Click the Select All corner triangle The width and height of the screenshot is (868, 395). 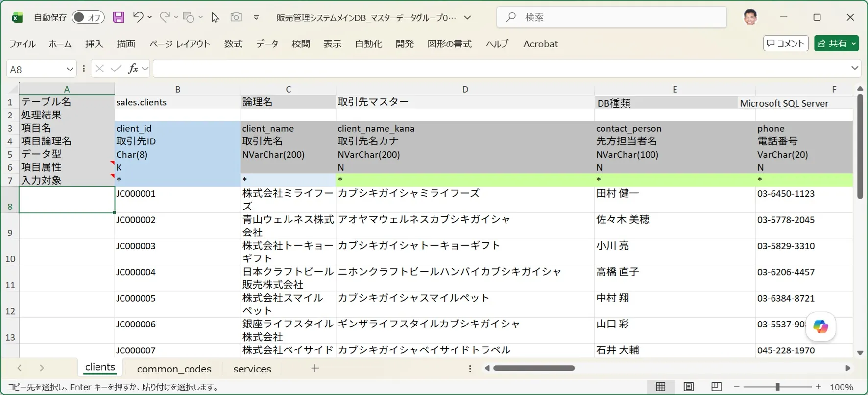13,90
